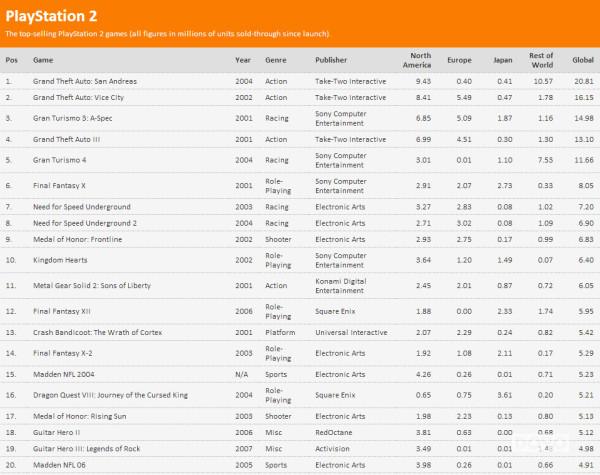Select the 'Publisher' column header
600x475 pixels.
point(331,60)
